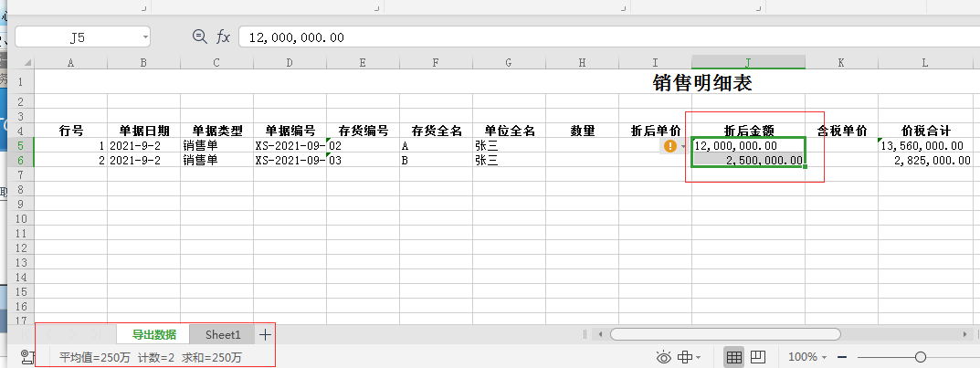The height and width of the screenshot is (368, 980).
Task: Switch to the Sheet1 tab
Action: point(223,334)
